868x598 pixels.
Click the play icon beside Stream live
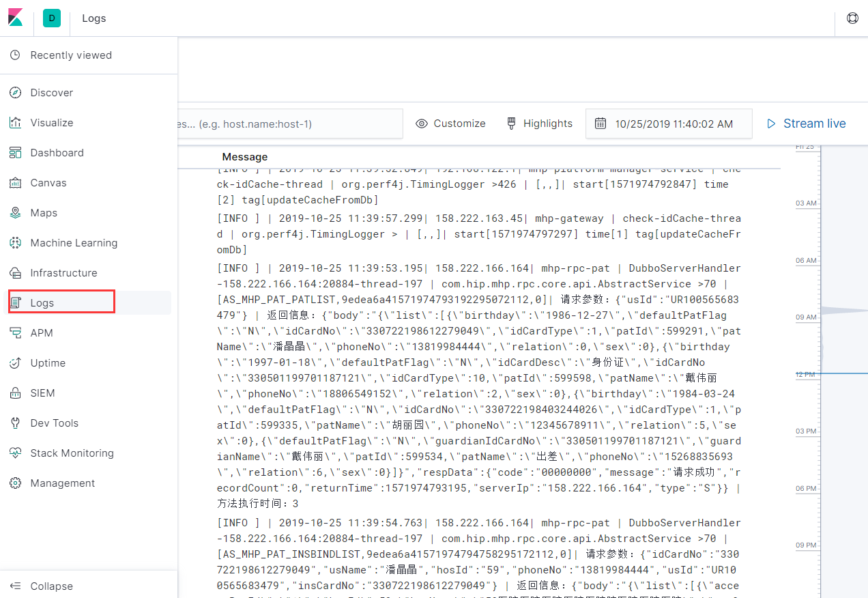771,124
